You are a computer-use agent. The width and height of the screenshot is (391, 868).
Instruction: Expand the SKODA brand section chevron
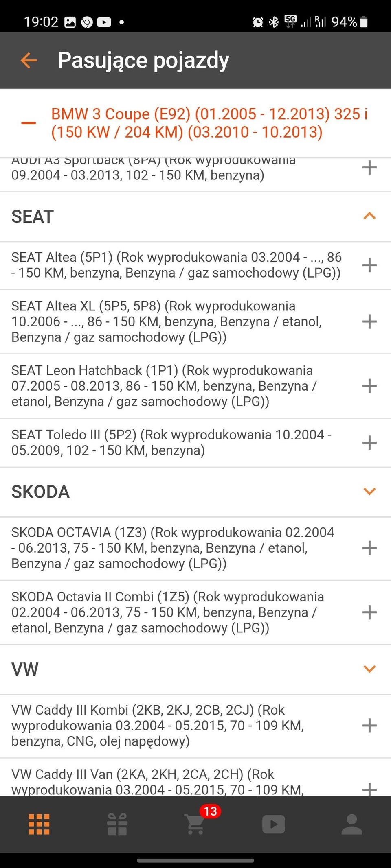click(x=369, y=491)
